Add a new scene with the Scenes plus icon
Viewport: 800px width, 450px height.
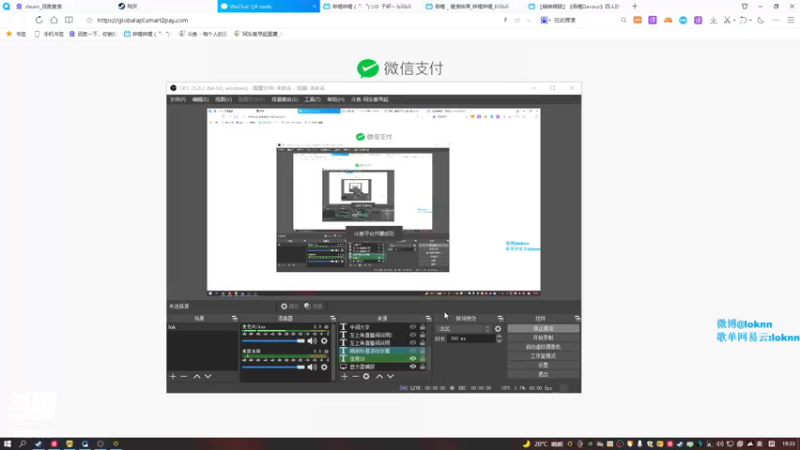(173, 377)
